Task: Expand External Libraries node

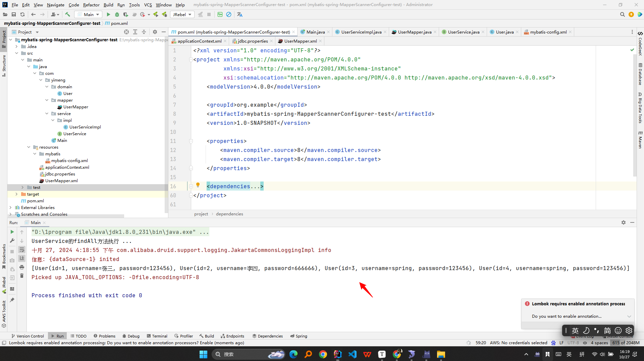Action: point(10,208)
